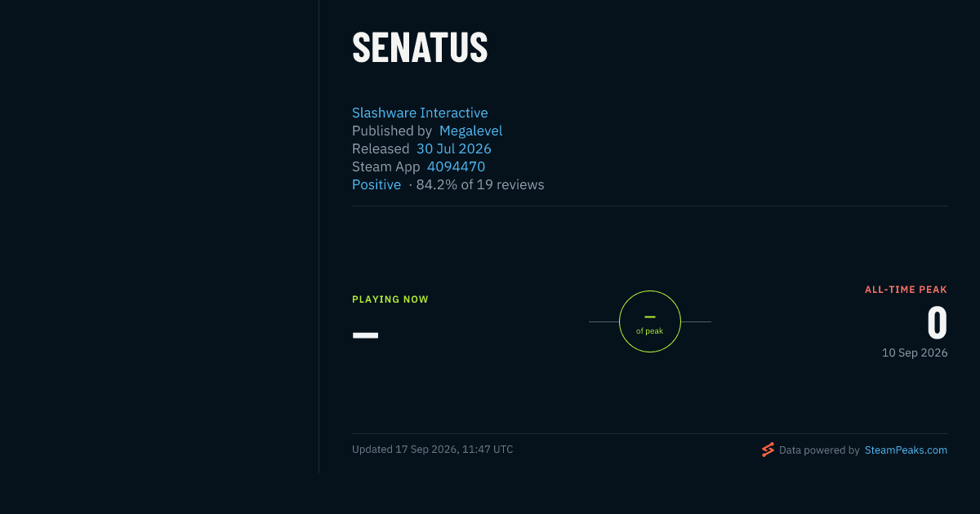Click the Steam App label
Screen dimensions: 980x514
click(x=386, y=166)
